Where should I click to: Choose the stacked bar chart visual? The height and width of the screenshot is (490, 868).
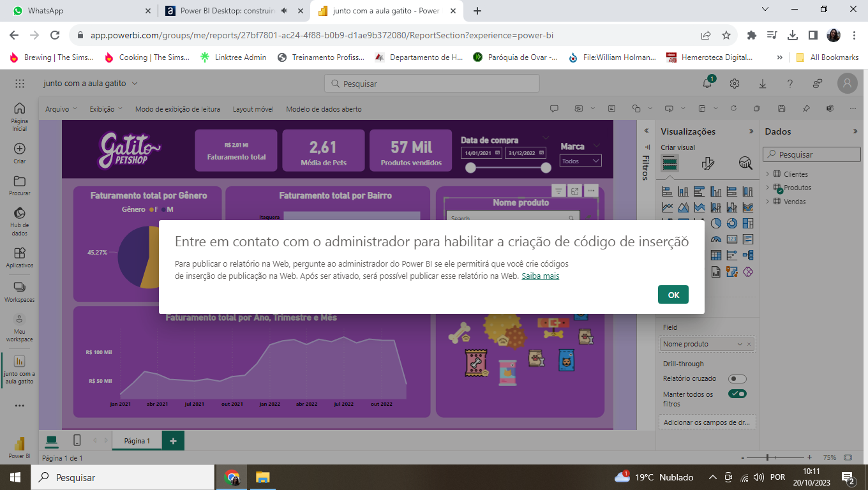(x=668, y=191)
